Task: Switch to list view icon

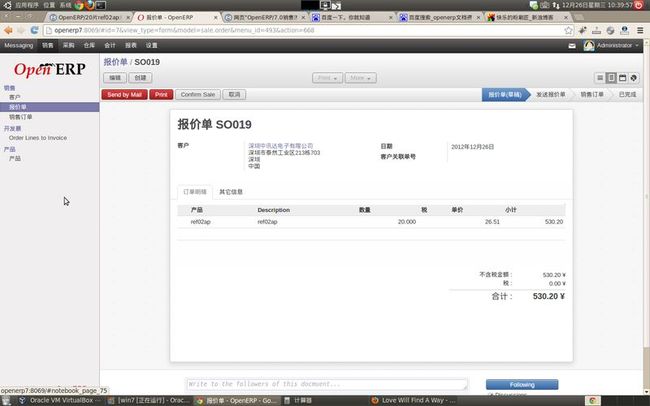Action: point(600,78)
